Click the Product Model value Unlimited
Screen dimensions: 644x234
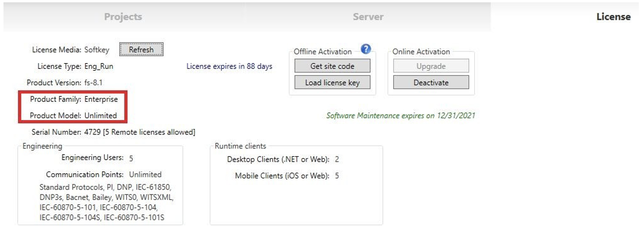[100, 115]
